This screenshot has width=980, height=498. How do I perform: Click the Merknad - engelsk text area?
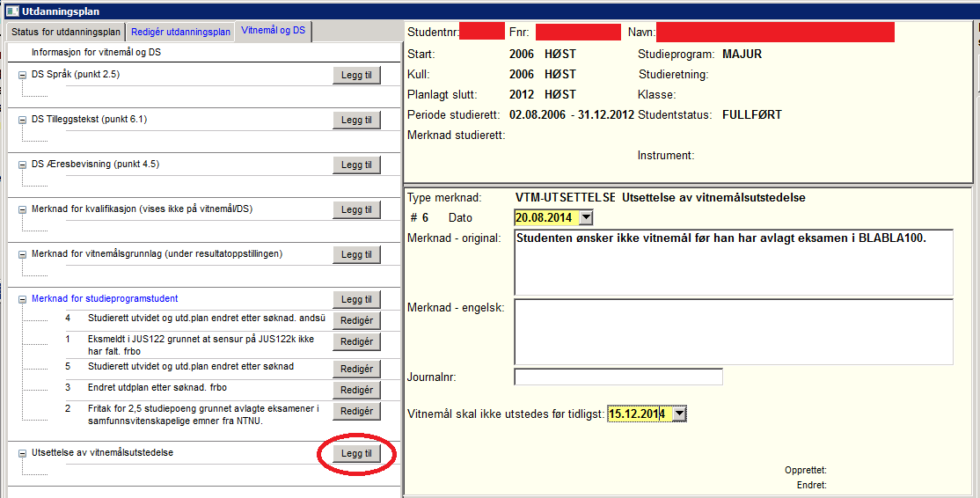click(733, 332)
